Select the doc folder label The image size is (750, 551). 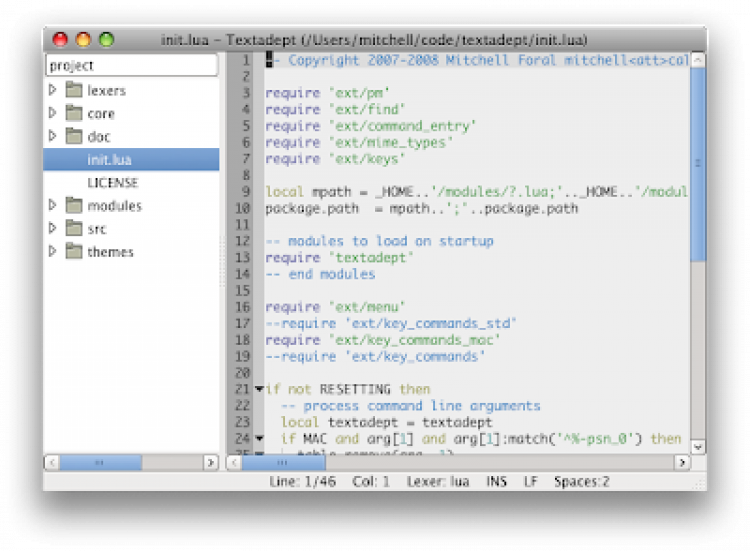pyautogui.click(x=99, y=137)
